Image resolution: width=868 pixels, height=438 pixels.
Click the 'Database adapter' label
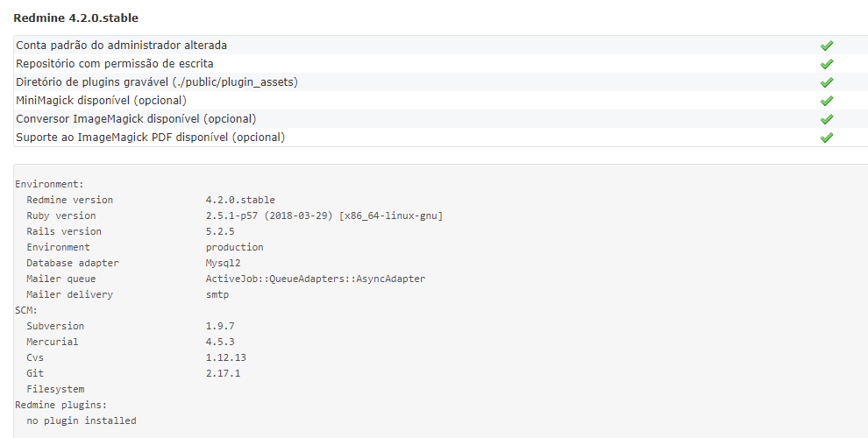(73, 263)
